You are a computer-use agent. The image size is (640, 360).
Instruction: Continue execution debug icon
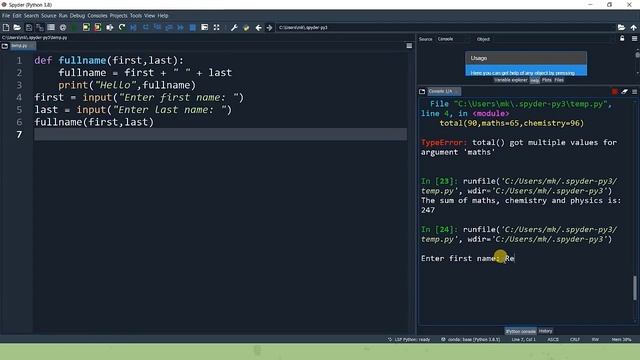(180, 27)
